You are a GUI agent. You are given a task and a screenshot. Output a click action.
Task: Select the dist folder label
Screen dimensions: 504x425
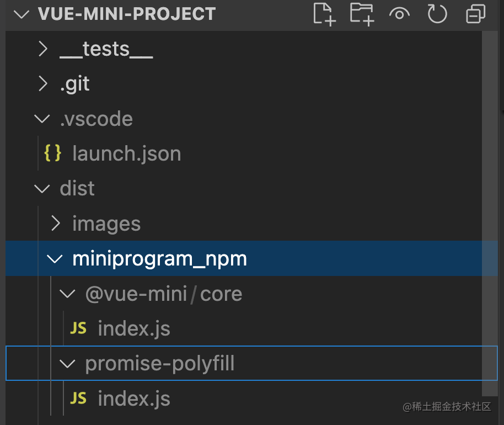77,188
